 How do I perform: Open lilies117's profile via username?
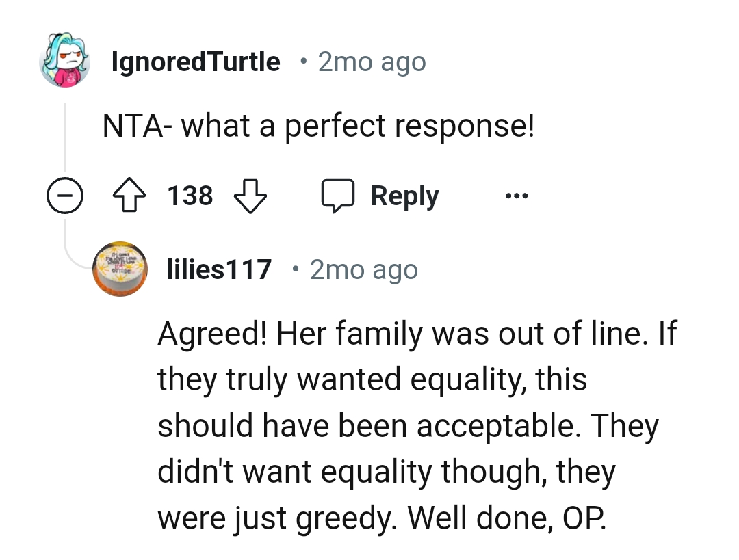[219, 269]
